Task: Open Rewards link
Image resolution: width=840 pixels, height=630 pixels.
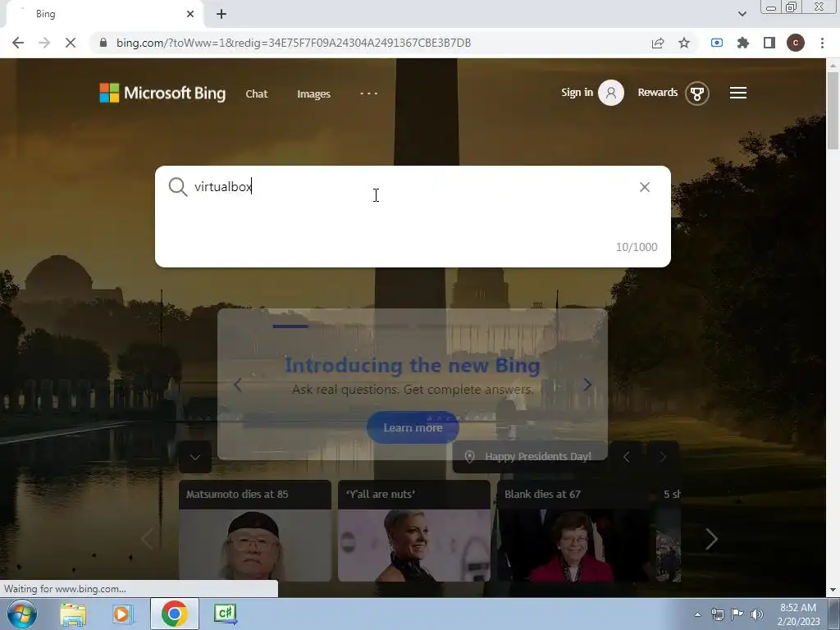Action: [x=658, y=92]
